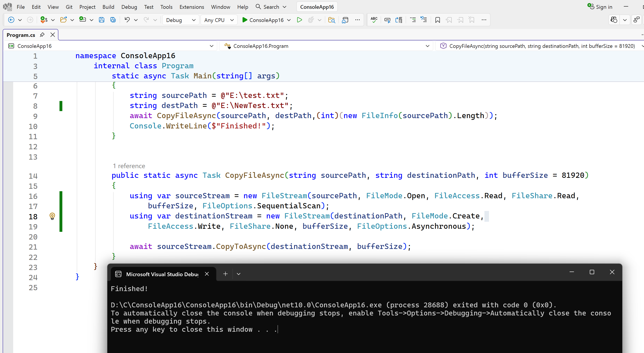Image resolution: width=644 pixels, height=353 pixels.
Task: Start without debugging with outlined play icon
Action: (299, 20)
